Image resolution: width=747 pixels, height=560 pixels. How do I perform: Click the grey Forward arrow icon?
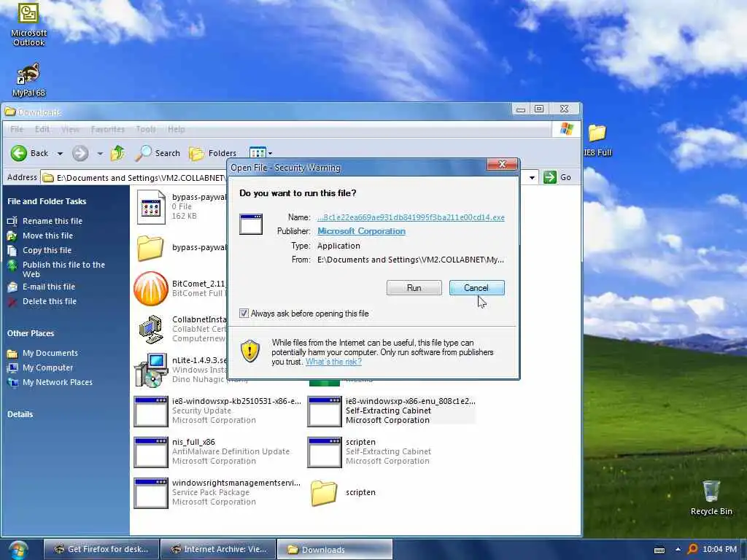(80, 153)
